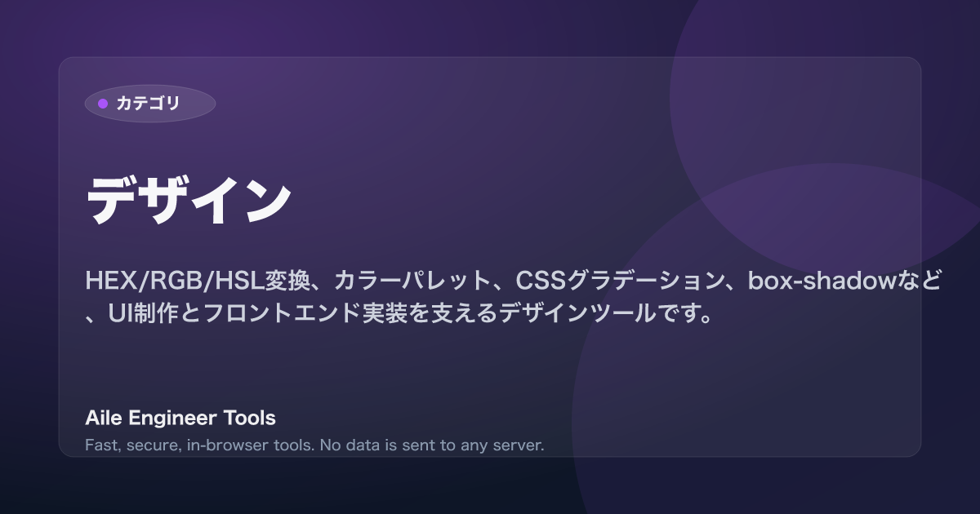Screen dimensions: 980x514
Task: Select the デザイン heading
Action: (x=189, y=200)
